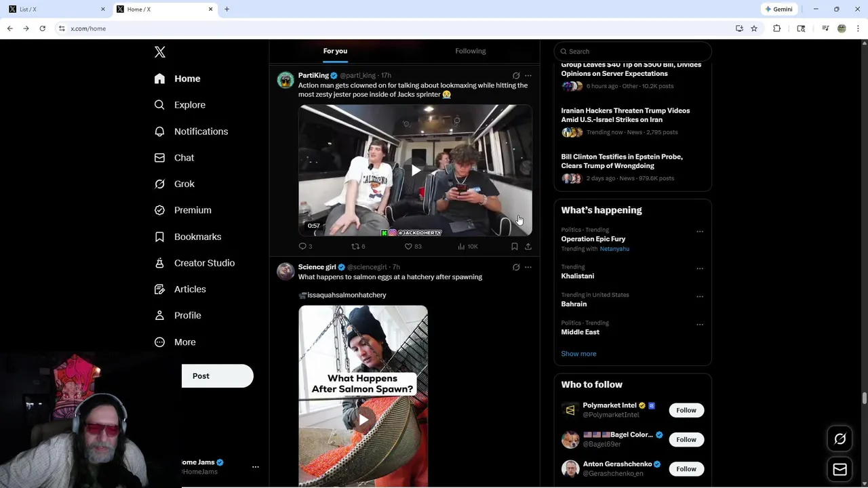Image resolution: width=868 pixels, height=488 pixels.
Task: Open Home in the sidebar
Action: tap(177, 79)
